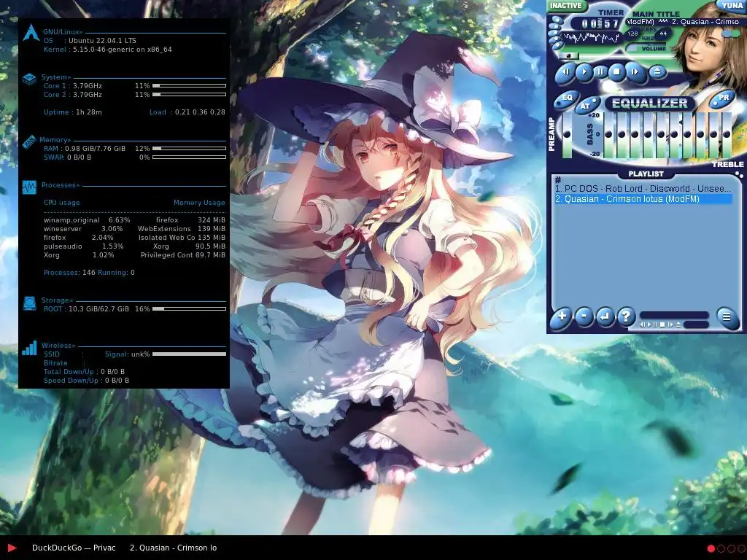Click the mini Play button in the playlist window
Image resolution: width=747 pixels, height=560 pixels.
click(649, 324)
